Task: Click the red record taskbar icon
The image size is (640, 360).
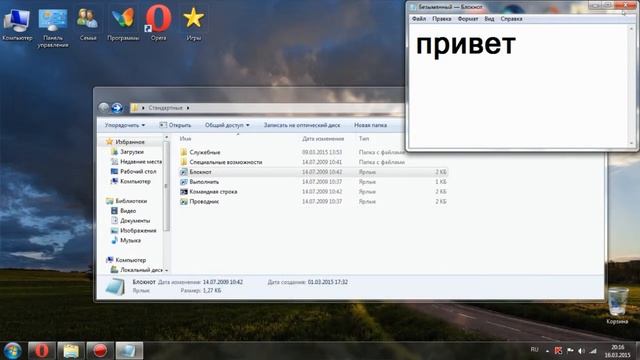Action: pos(100,351)
